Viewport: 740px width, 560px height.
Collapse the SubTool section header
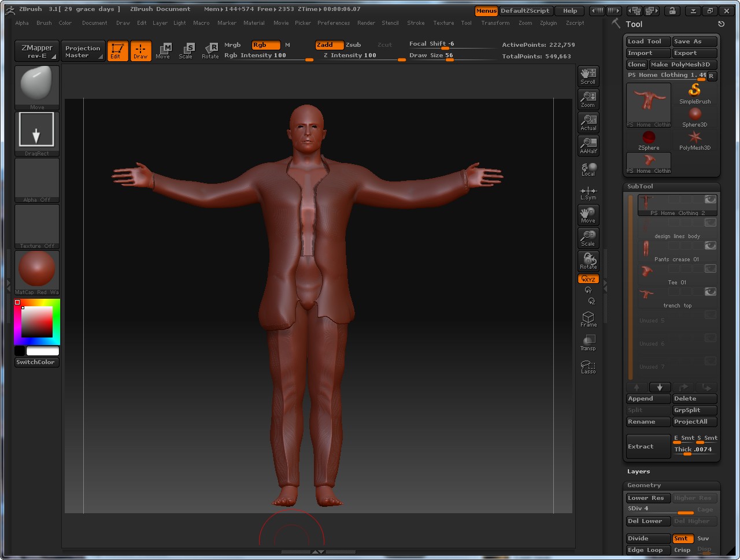point(640,187)
